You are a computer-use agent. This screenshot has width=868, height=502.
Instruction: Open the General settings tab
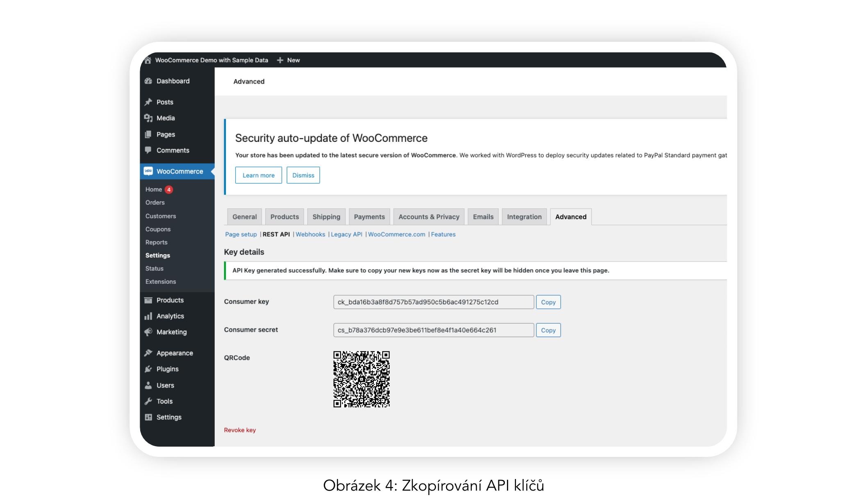click(245, 217)
